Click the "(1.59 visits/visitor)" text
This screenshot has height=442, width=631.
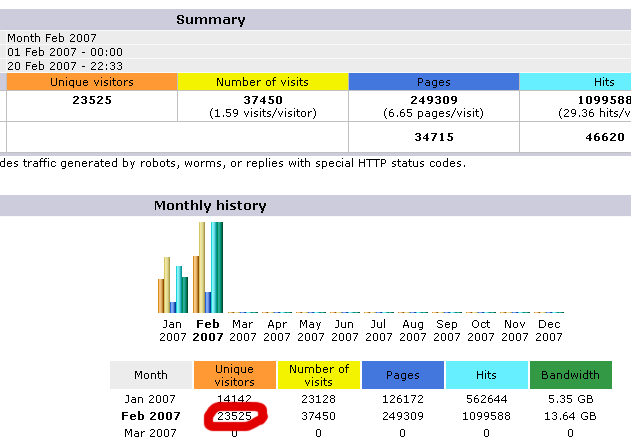click(x=263, y=113)
